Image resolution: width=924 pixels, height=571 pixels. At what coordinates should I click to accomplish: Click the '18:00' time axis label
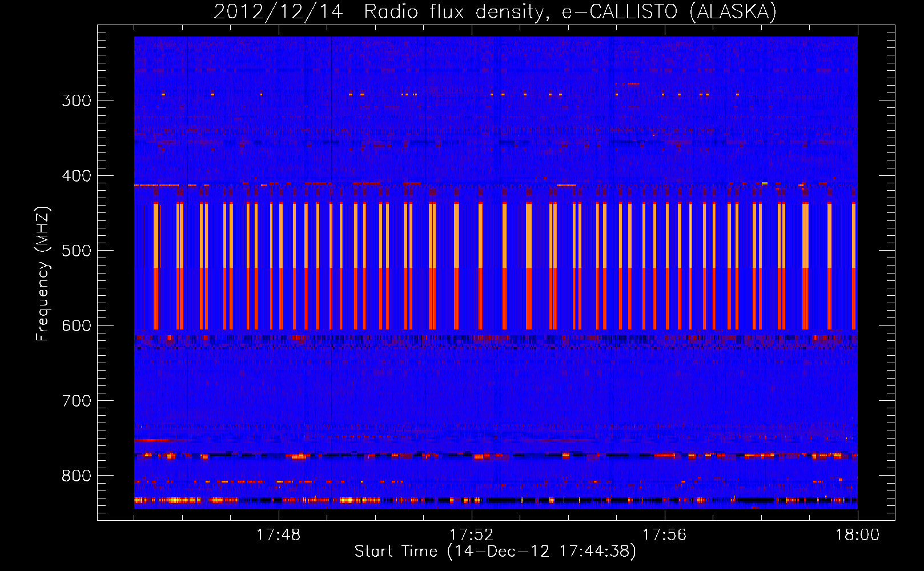coord(857,535)
